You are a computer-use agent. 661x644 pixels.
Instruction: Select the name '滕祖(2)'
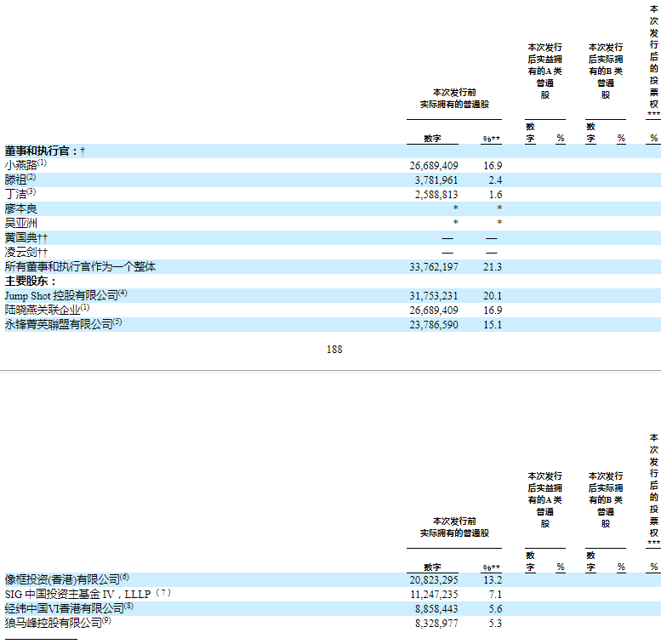pyautogui.click(x=20, y=180)
